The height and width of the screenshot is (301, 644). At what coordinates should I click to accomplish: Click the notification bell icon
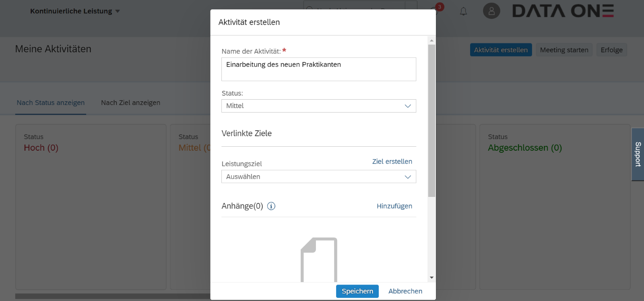[x=463, y=11]
